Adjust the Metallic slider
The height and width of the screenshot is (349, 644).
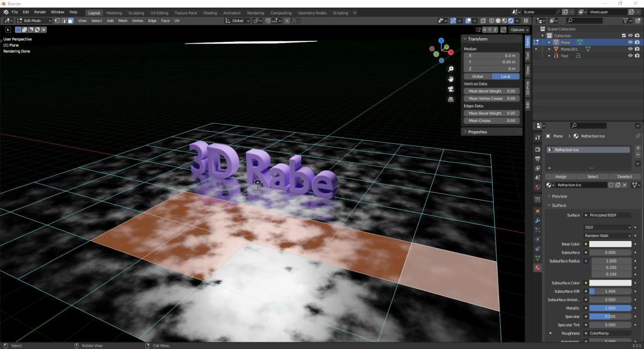tap(611, 308)
